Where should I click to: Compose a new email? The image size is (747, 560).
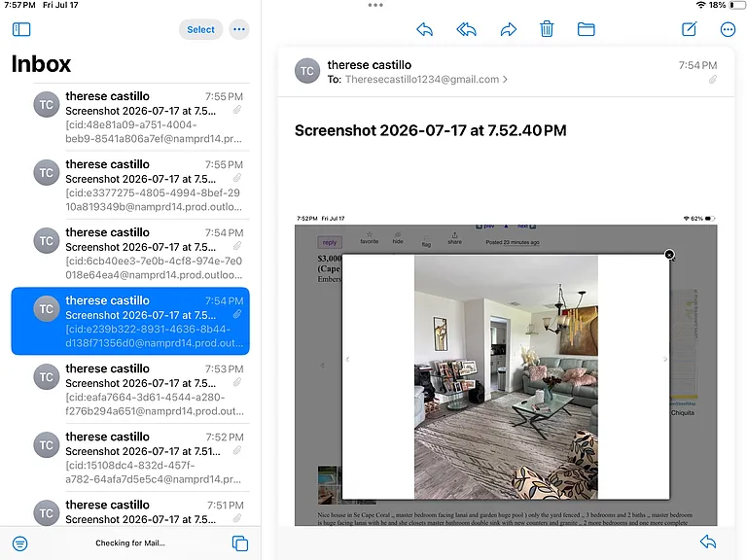pos(690,29)
